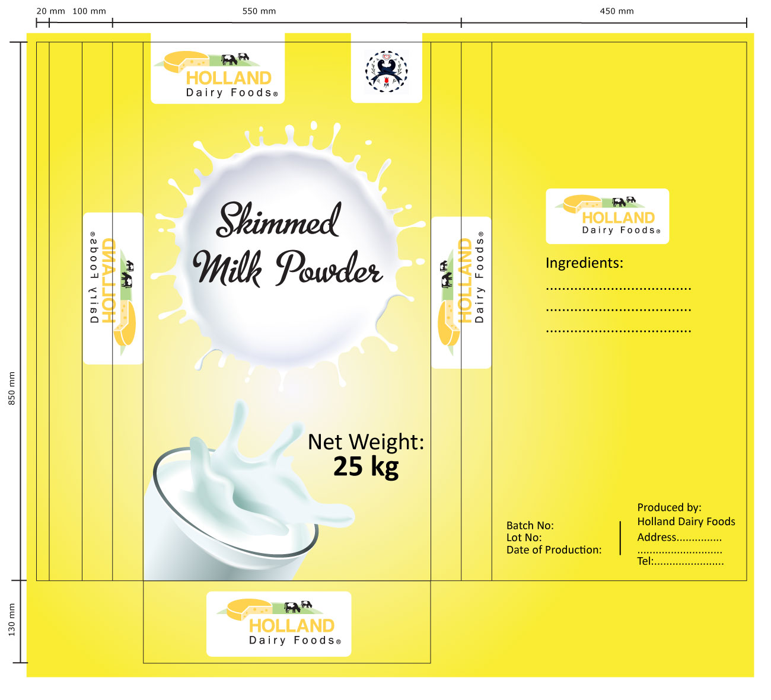
Task: Select the "550 mm" dimension label
Action: (259, 11)
